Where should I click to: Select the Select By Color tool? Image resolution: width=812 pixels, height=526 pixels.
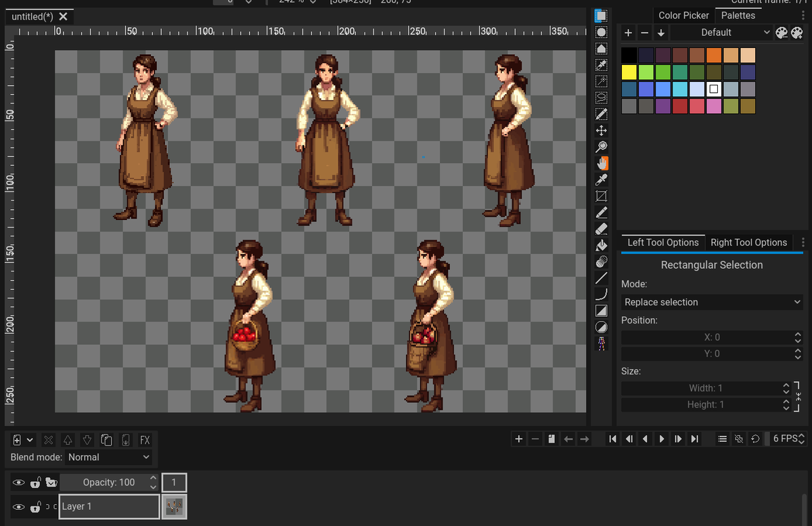(601, 65)
